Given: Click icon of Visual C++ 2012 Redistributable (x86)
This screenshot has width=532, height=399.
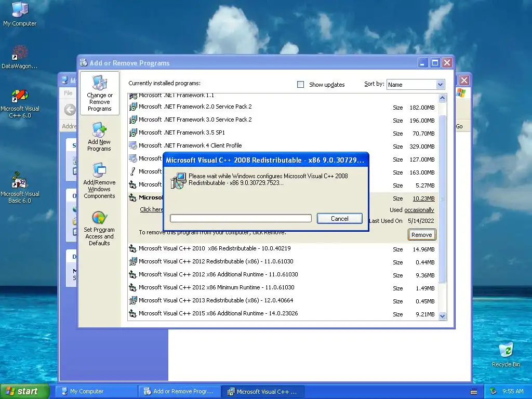Looking at the screenshot, I should click(x=133, y=262).
